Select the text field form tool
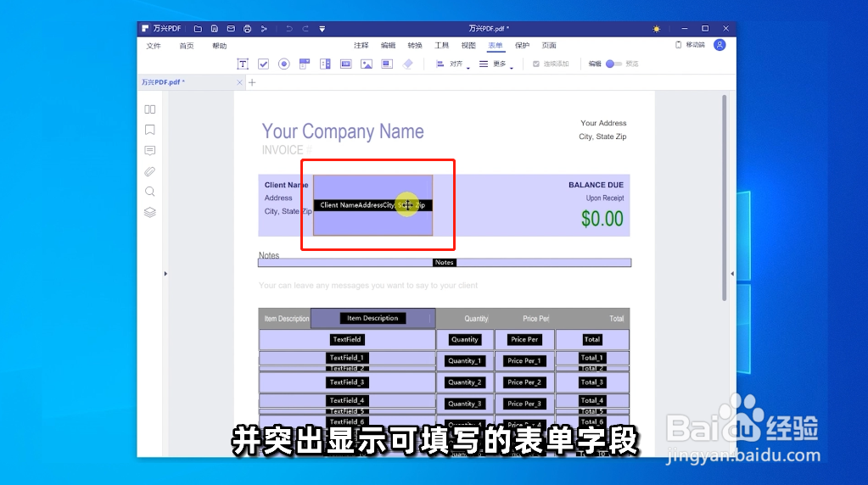868x485 pixels. pyautogui.click(x=243, y=64)
